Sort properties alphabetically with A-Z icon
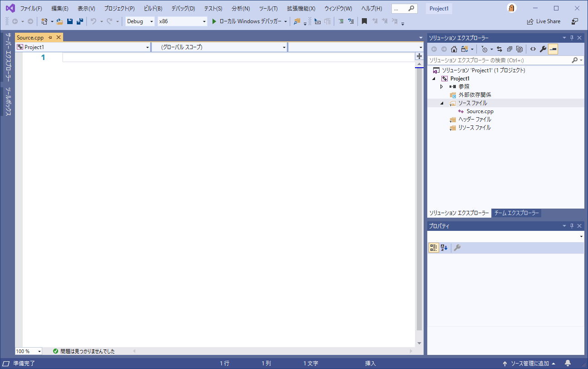Image resolution: width=588 pixels, height=369 pixels. (x=444, y=248)
